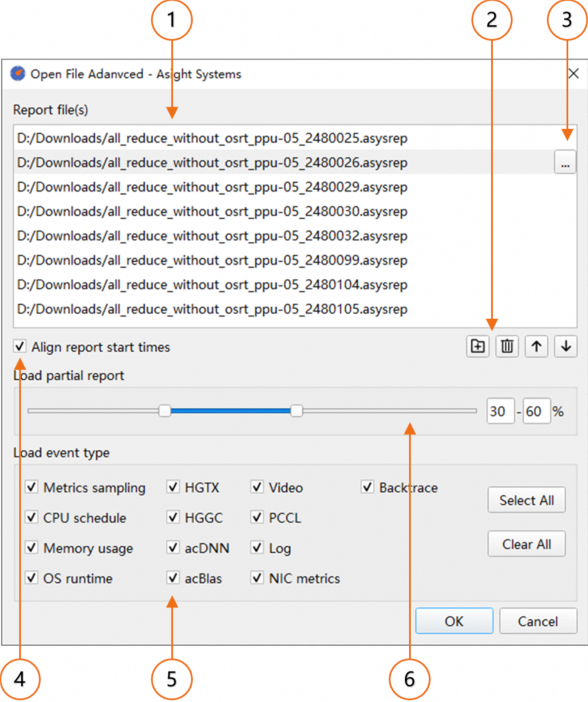Uncheck the HGTX checkbox
The image size is (588, 702).
(173, 486)
